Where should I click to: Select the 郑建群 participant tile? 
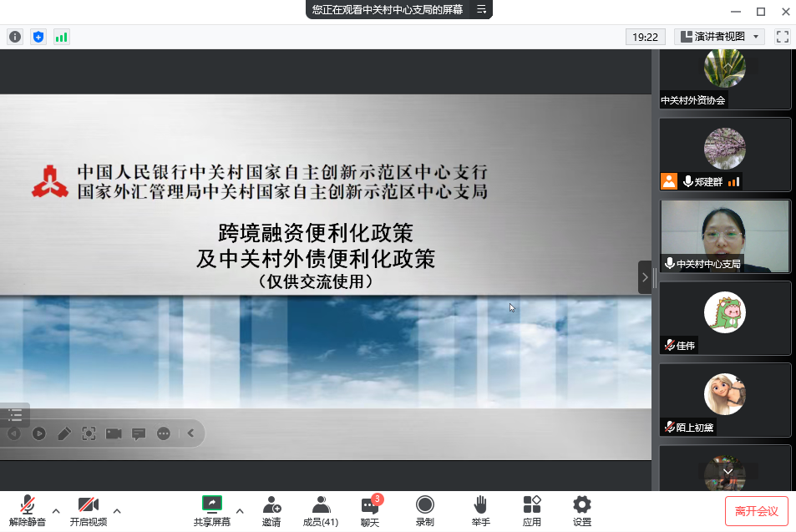click(725, 155)
